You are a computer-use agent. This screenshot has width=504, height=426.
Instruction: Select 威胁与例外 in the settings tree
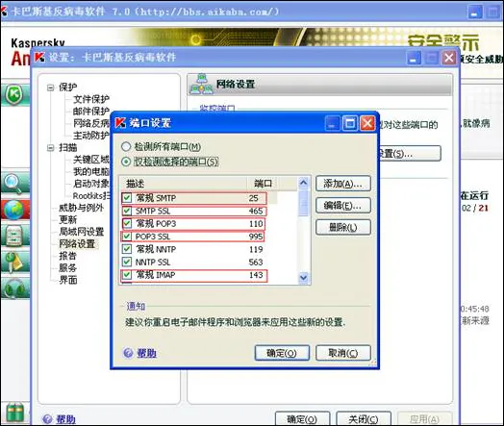[x=82, y=208]
